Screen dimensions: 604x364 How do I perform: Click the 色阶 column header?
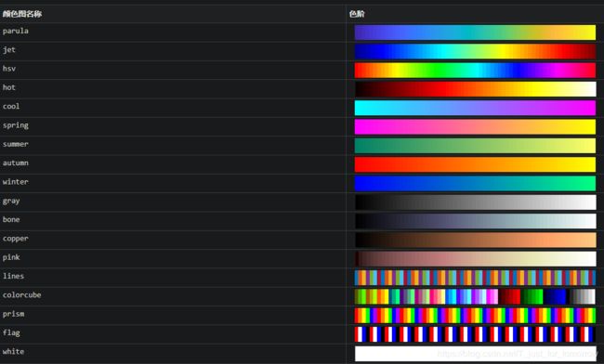click(357, 14)
